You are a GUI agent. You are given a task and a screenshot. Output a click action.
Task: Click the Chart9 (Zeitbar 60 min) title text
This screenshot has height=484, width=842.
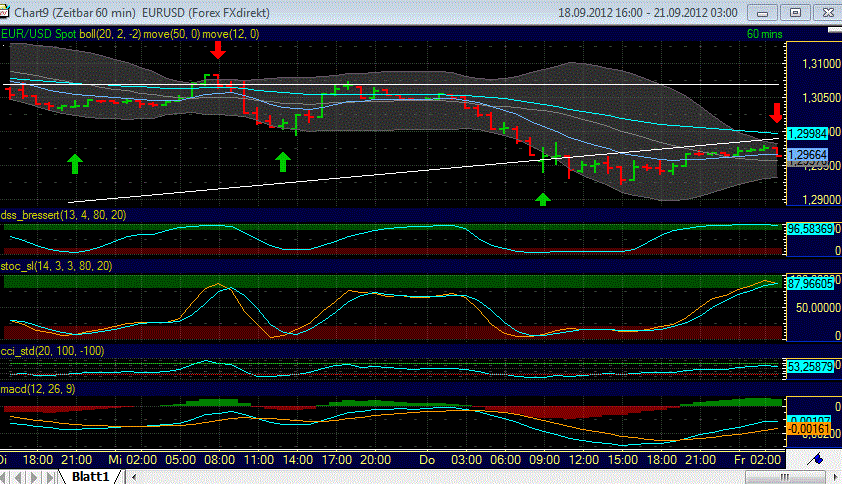pos(75,12)
